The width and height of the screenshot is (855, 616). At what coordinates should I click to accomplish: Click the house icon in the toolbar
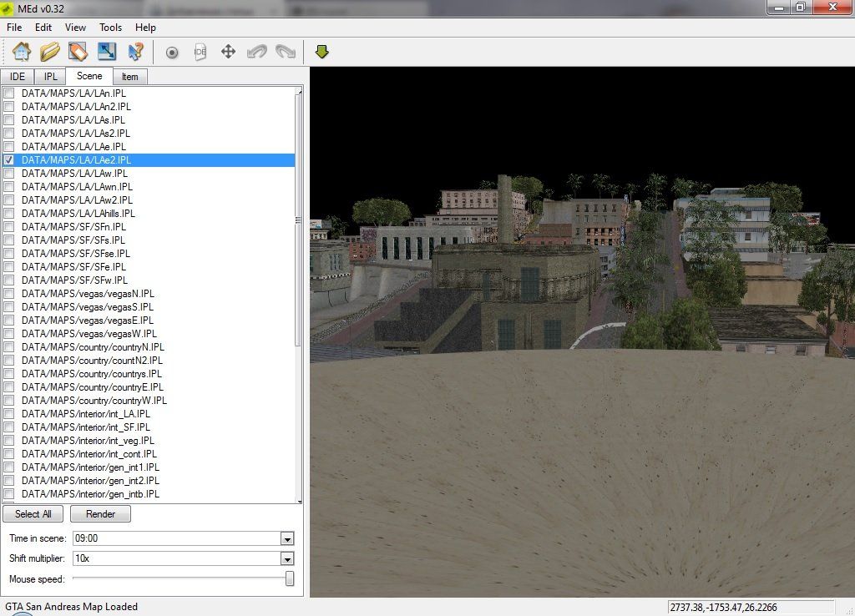22,52
